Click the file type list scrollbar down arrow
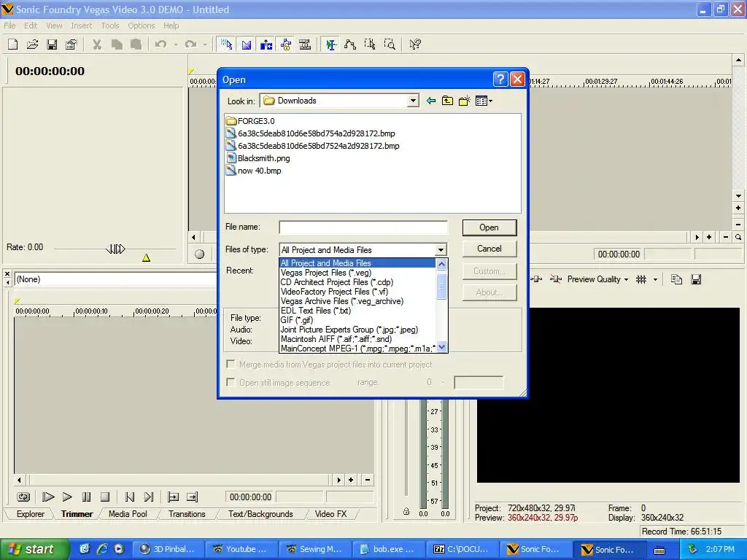The height and width of the screenshot is (560, 747). coord(441,347)
